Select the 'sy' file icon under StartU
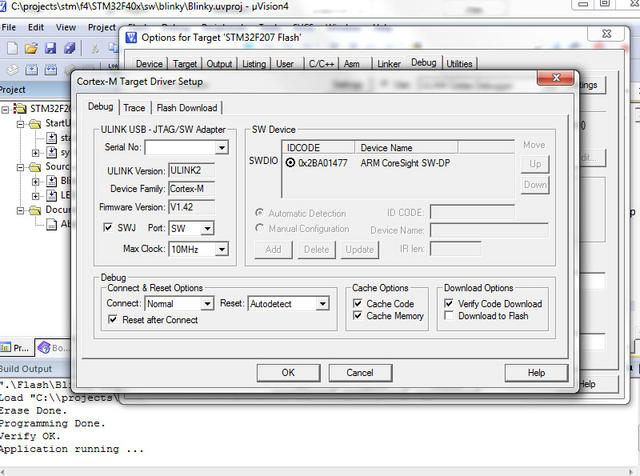 51,152
